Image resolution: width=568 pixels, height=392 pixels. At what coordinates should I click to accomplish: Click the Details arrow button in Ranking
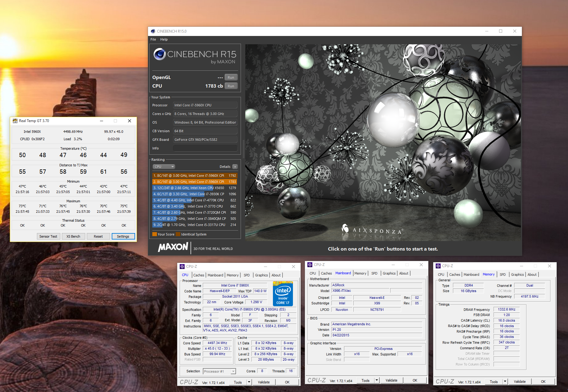pyautogui.click(x=235, y=167)
